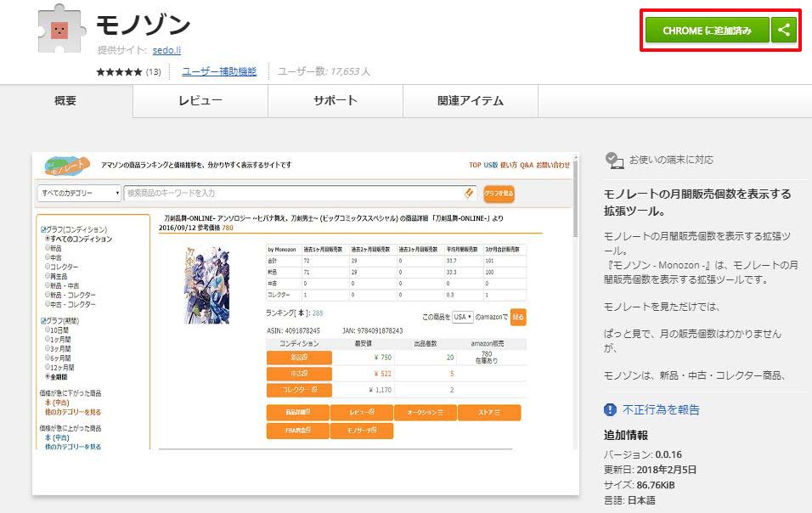Viewport: 812px width, 513px height.
Task: Click the CHROMEに追加済み button
Action: click(708, 30)
